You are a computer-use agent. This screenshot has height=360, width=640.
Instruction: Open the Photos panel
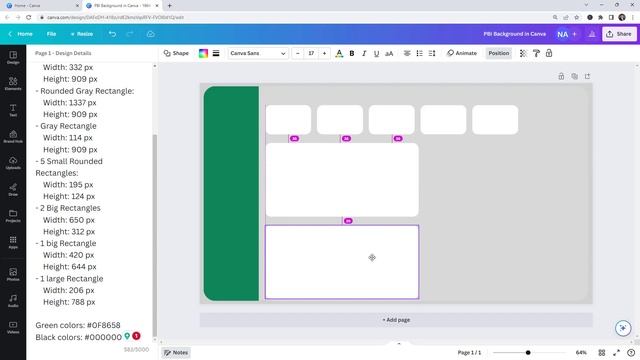pos(13,274)
